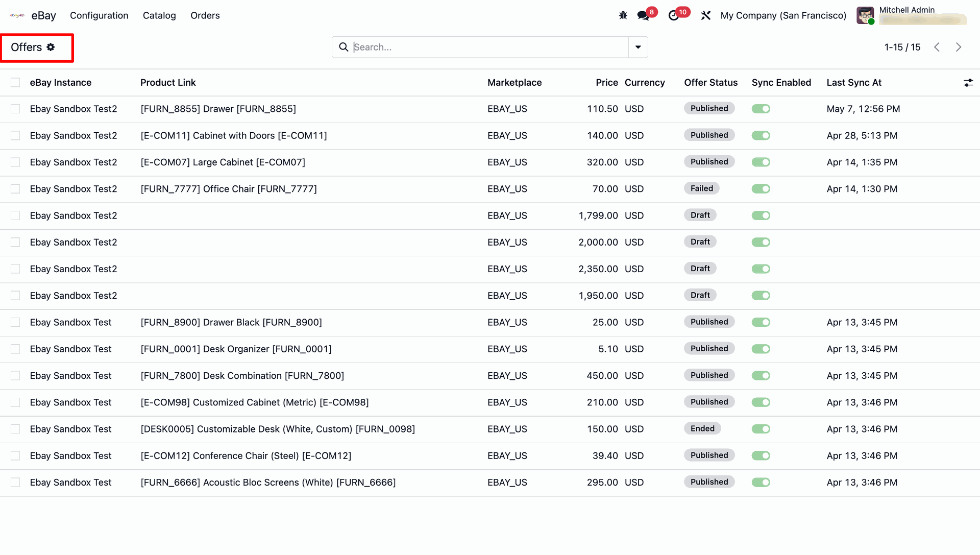The height and width of the screenshot is (555, 980).
Task: Open Offers gear actions menu
Action: point(51,47)
